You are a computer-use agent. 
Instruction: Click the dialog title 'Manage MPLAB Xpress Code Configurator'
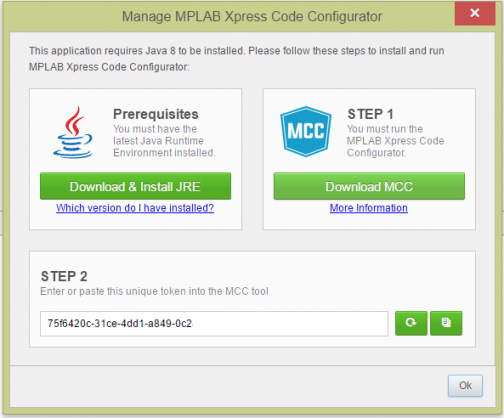click(x=252, y=16)
